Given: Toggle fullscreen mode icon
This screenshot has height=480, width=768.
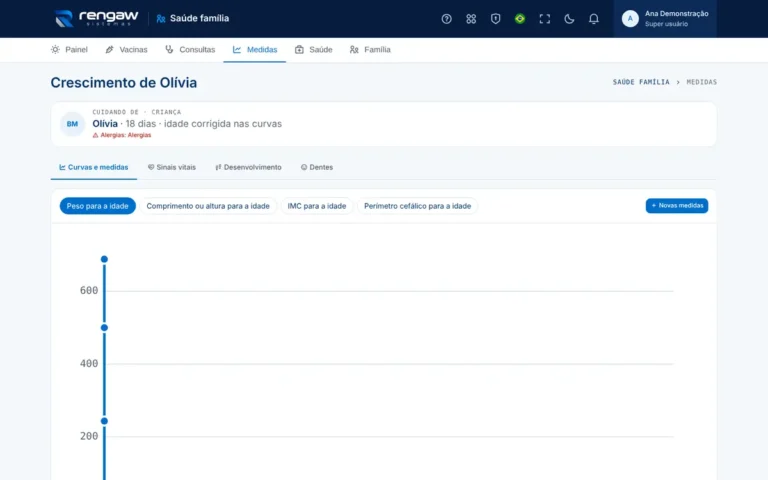Looking at the screenshot, I should [x=544, y=19].
